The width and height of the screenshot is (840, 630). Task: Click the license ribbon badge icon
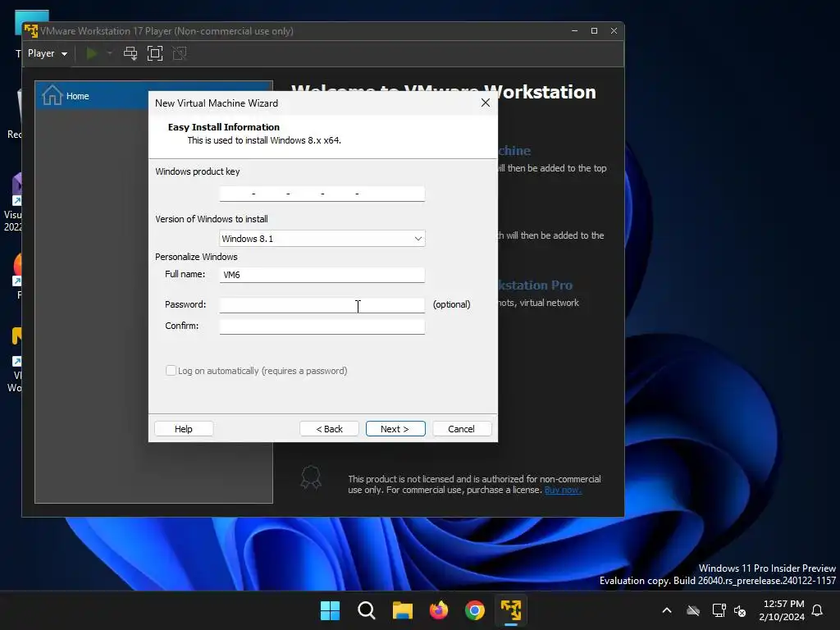(311, 477)
